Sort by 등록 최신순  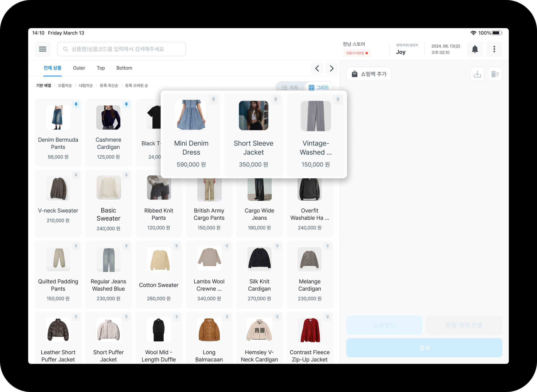[109, 85]
